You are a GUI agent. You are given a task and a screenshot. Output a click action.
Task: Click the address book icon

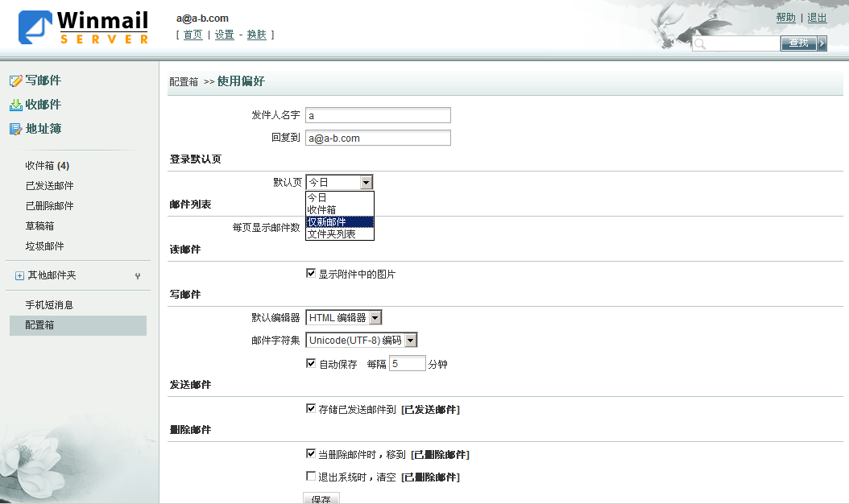15,129
